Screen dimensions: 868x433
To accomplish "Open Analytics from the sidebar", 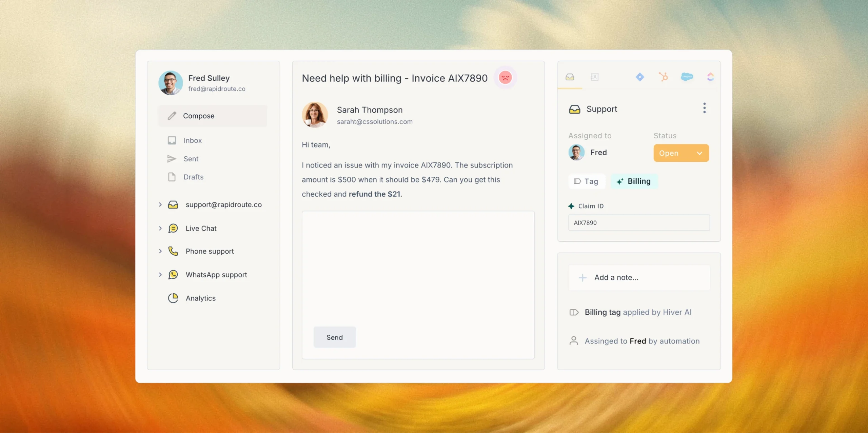I will [200, 298].
